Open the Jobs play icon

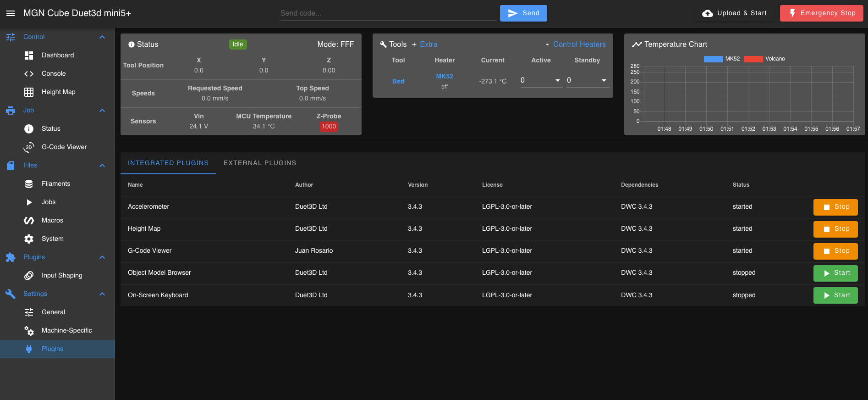[29, 202]
